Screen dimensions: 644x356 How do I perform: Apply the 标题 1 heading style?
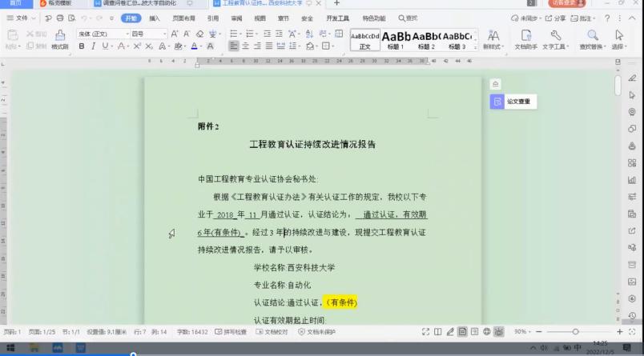tap(396, 39)
